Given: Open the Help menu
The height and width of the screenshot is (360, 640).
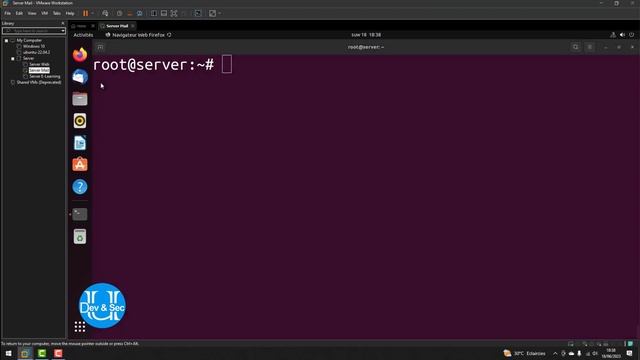Looking at the screenshot, I should pyautogui.click(x=70, y=13).
